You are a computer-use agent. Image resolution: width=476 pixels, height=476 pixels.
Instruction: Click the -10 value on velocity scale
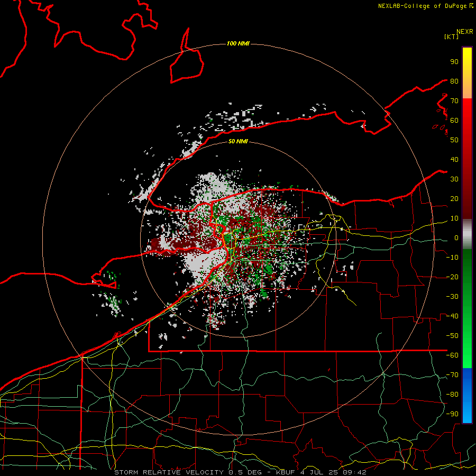pyautogui.click(x=452, y=258)
